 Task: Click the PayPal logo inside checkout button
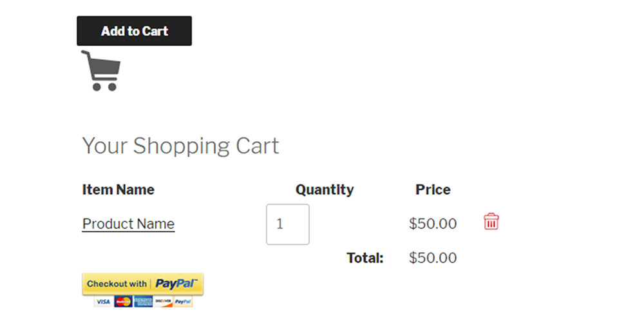pyautogui.click(x=176, y=284)
